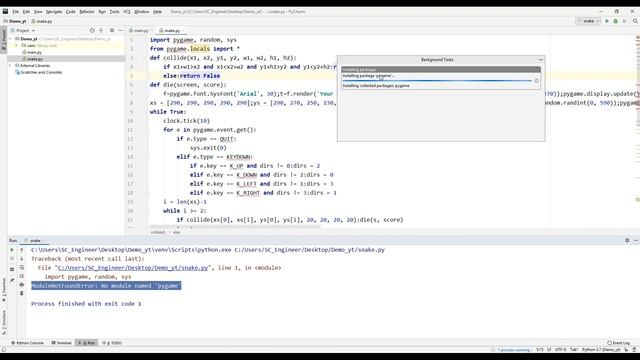Select the snake.py editor tab

pyautogui.click(x=172, y=31)
